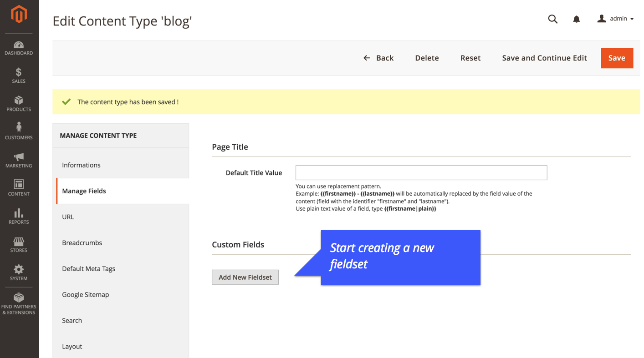Open the System gear icon
The width and height of the screenshot is (644, 358).
click(x=19, y=269)
